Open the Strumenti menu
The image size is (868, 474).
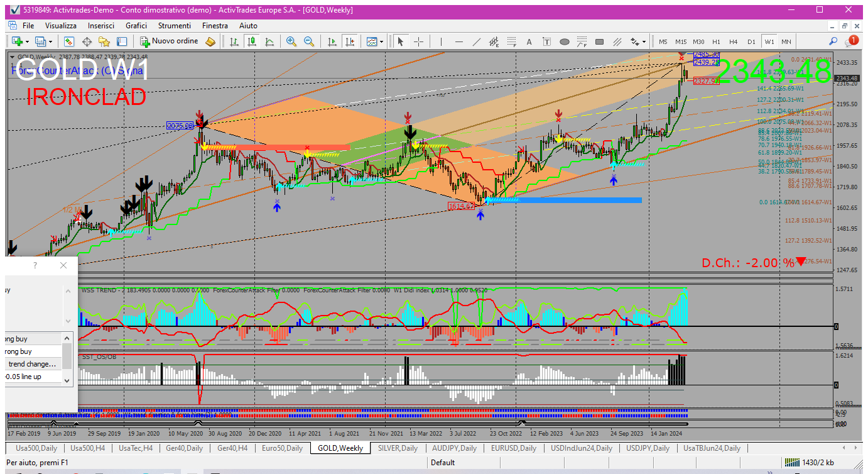[175, 26]
